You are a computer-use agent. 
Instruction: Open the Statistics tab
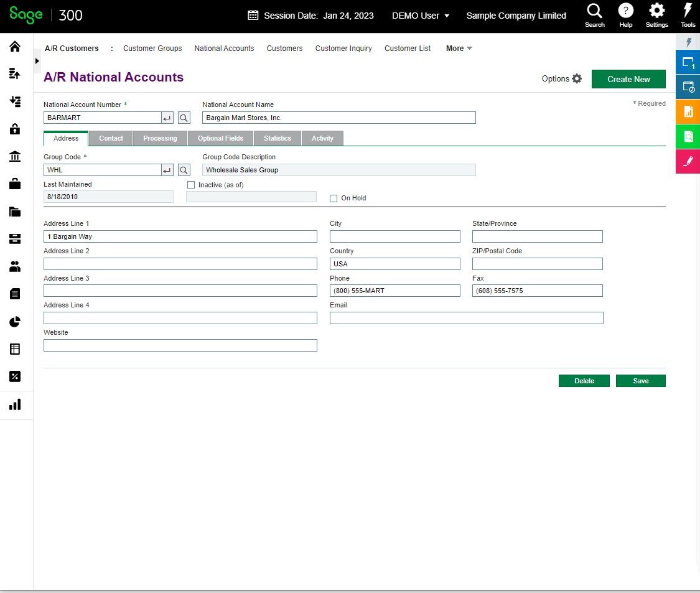pyautogui.click(x=278, y=138)
